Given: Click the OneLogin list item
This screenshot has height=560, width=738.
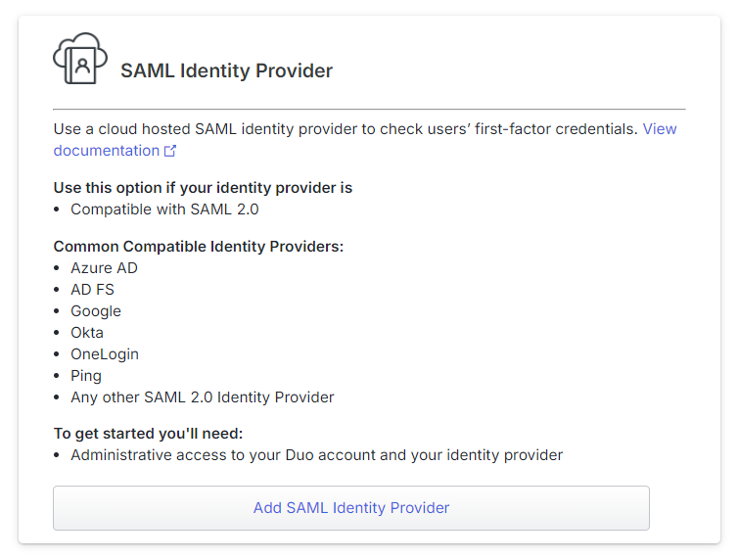Looking at the screenshot, I should [x=105, y=354].
